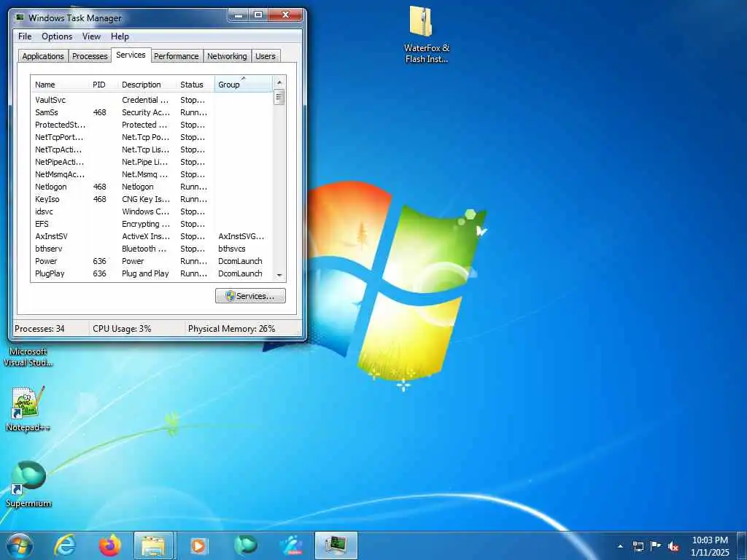Open the View menu
The width and height of the screenshot is (747, 560).
coord(91,36)
